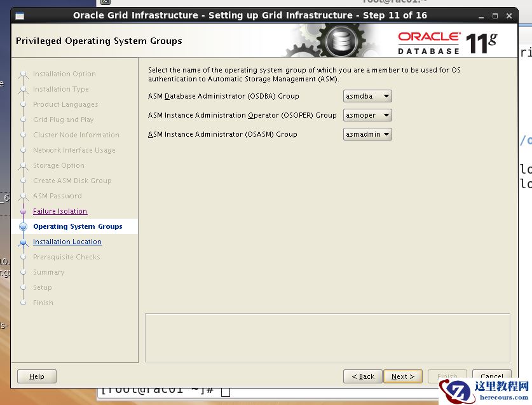Click the Summary step label
Screen dimensions: 532x405
pos(48,272)
